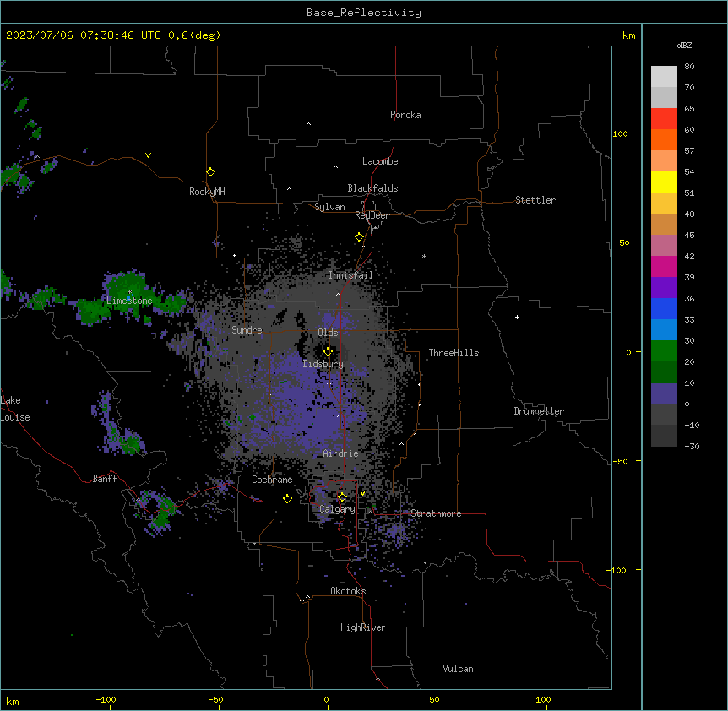Click the yellow V marker northeast of Calgary
Viewport: 728px width, 711px height.
(x=362, y=493)
